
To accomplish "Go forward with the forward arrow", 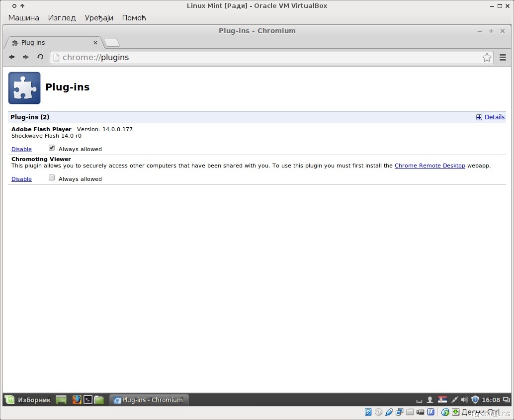I will (x=25, y=57).
